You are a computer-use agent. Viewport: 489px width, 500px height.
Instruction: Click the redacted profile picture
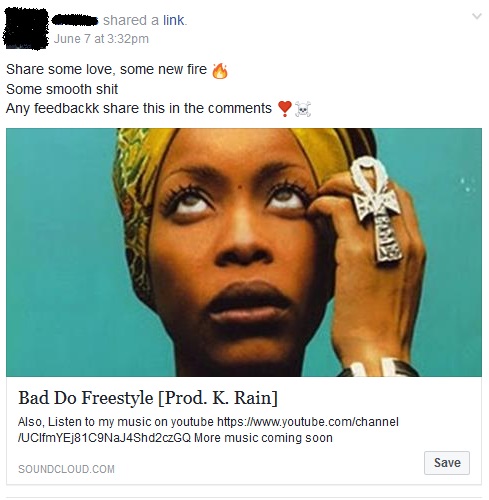click(26, 29)
